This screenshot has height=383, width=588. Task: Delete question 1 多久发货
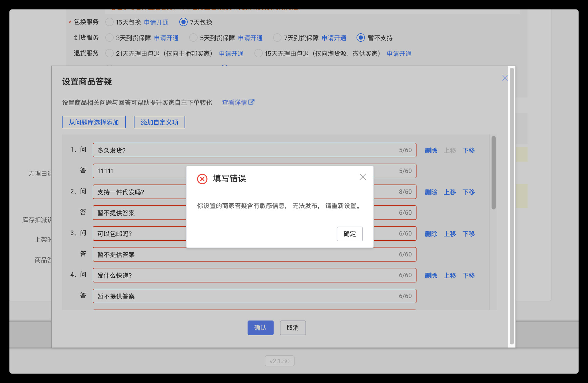431,150
